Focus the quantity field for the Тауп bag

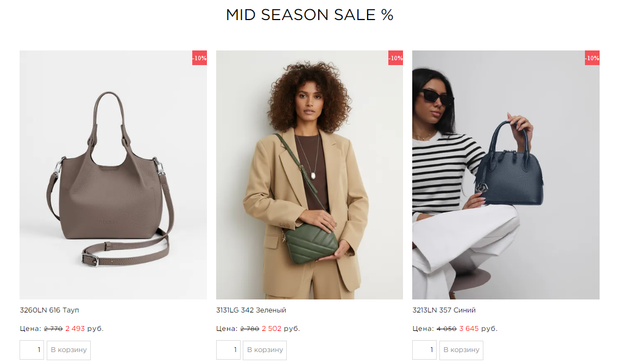[32, 350]
